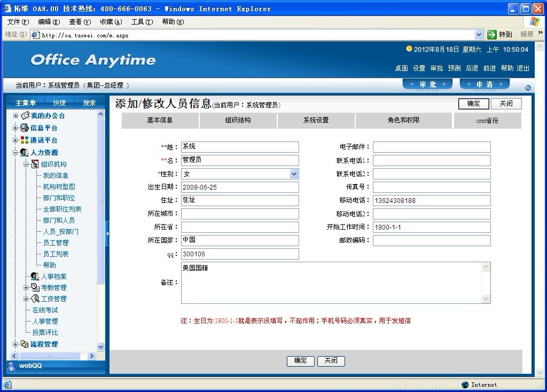This screenshot has width=547, height=392.
Task: Click the 工资管理 icon in tree
Action: (35, 299)
